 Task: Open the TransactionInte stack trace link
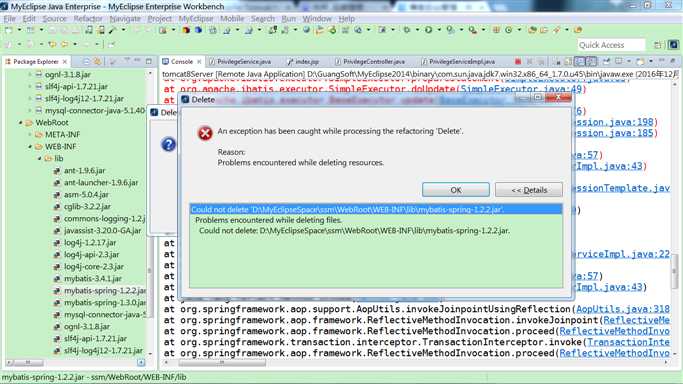tap(628, 342)
